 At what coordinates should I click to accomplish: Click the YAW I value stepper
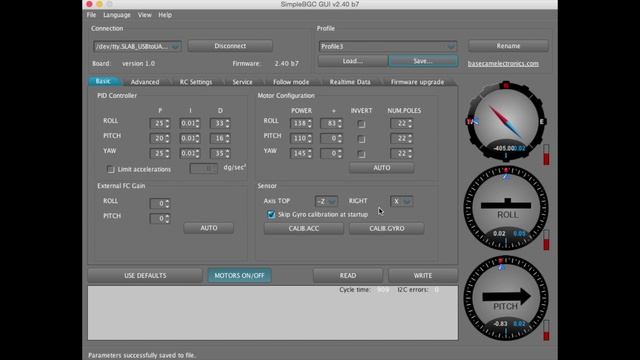(x=189, y=153)
